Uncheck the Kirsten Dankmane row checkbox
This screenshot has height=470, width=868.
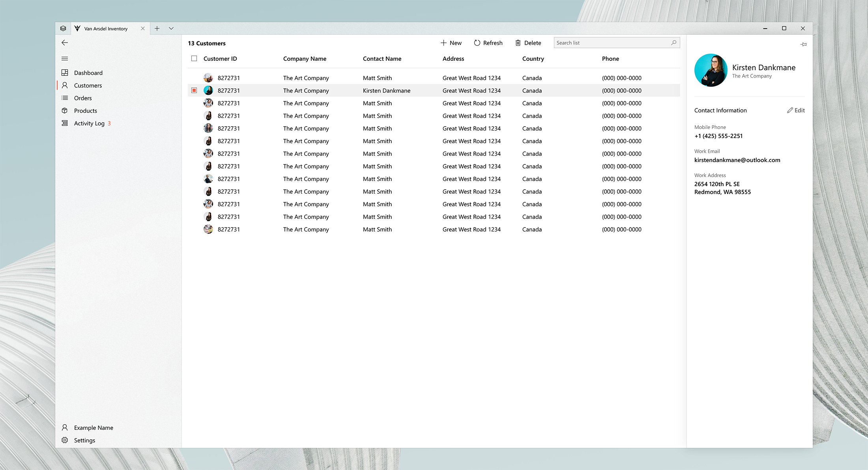(x=194, y=90)
